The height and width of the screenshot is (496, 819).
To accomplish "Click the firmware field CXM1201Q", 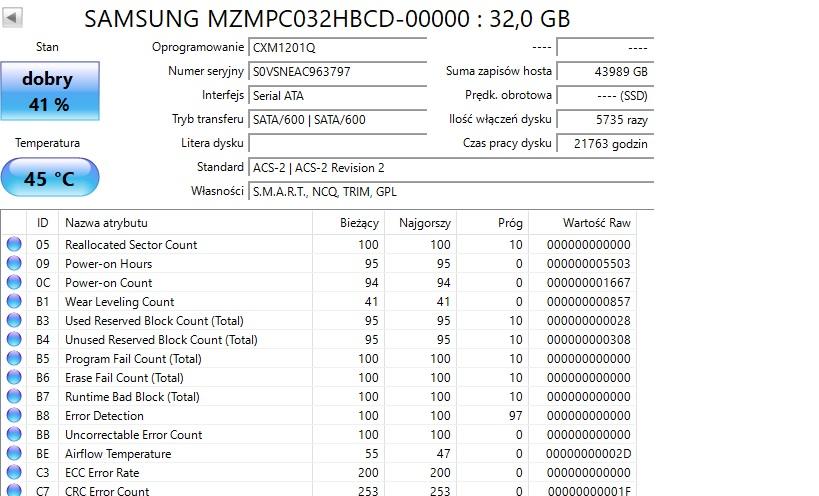I will pyautogui.click(x=337, y=47).
